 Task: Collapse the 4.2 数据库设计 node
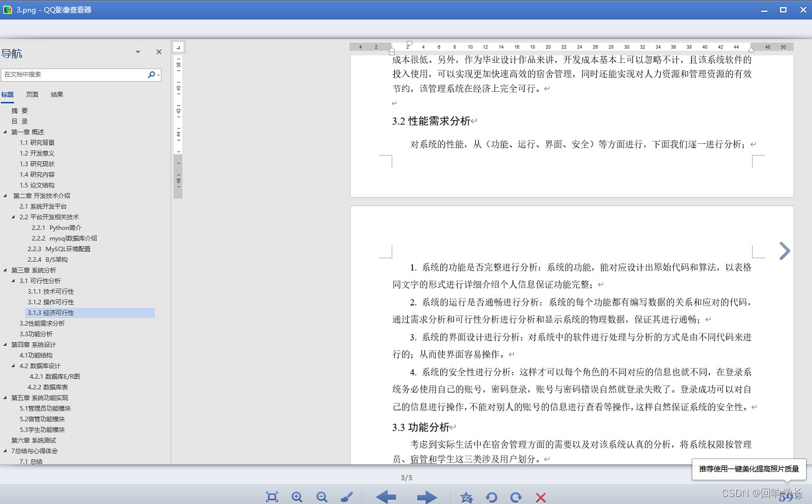point(14,367)
